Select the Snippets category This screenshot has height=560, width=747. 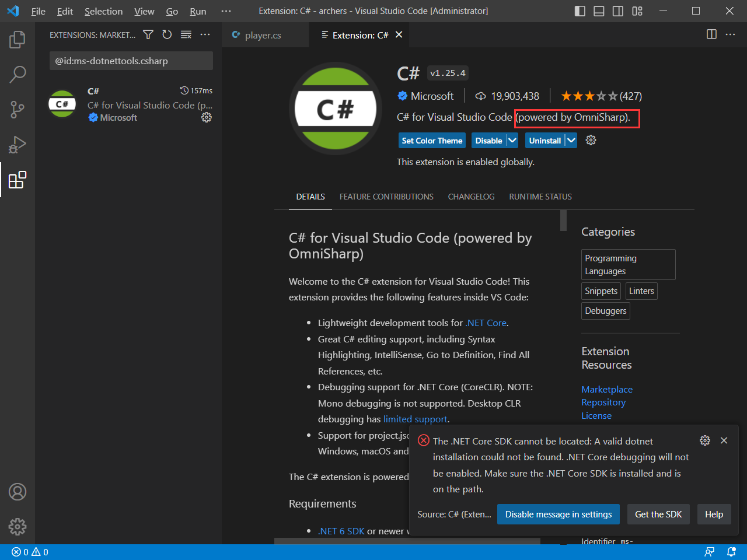click(601, 291)
